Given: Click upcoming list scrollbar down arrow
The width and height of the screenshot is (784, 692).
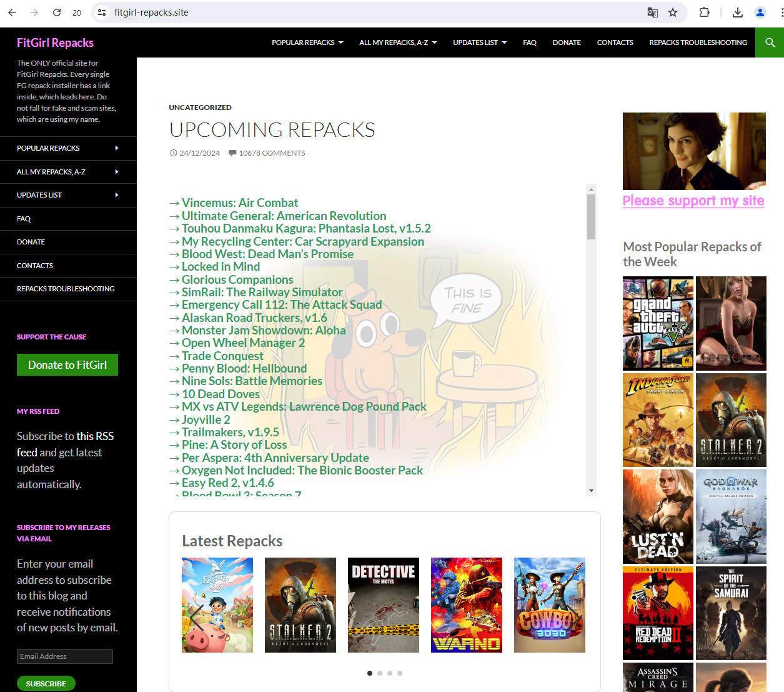Looking at the screenshot, I should pyautogui.click(x=591, y=491).
